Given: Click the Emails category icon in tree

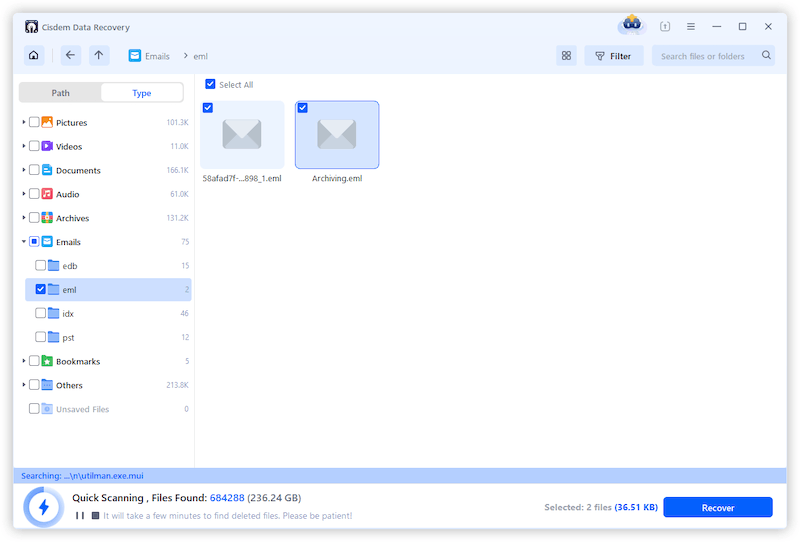Looking at the screenshot, I should [x=47, y=241].
